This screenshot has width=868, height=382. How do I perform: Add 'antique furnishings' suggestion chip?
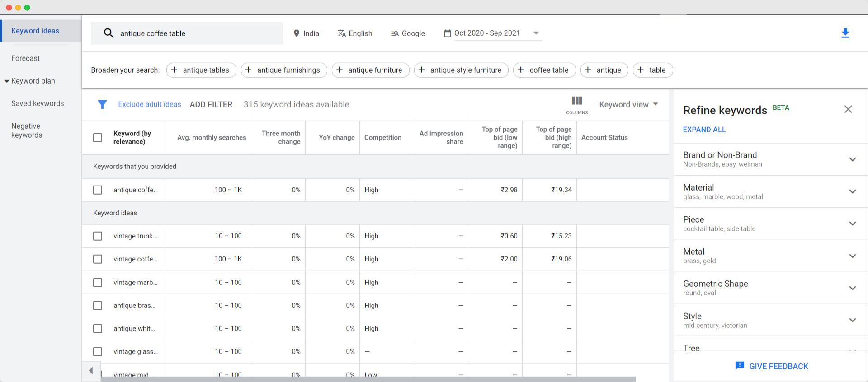click(284, 70)
